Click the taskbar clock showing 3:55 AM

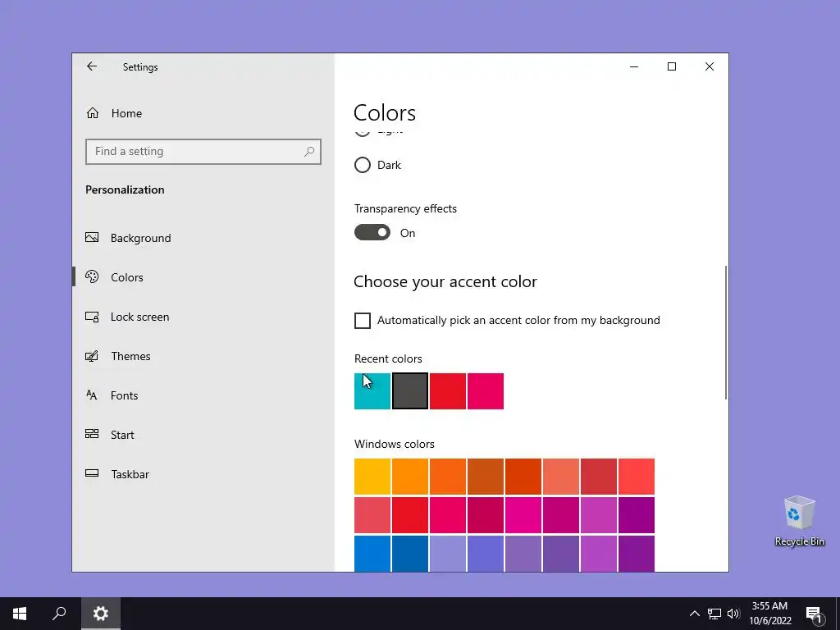click(x=769, y=614)
